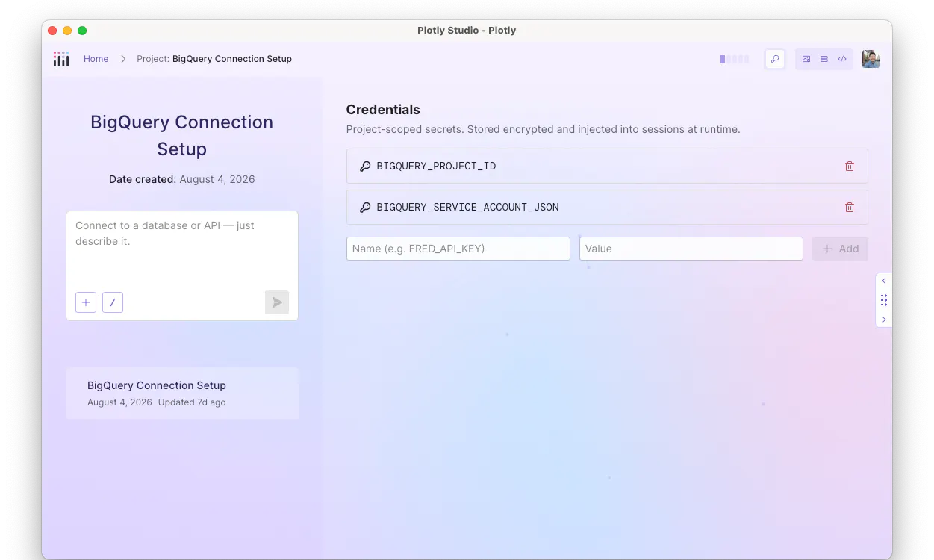This screenshot has height=560, width=934.
Task: Go to Home breadcrumb link
Action: pos(96,59)
